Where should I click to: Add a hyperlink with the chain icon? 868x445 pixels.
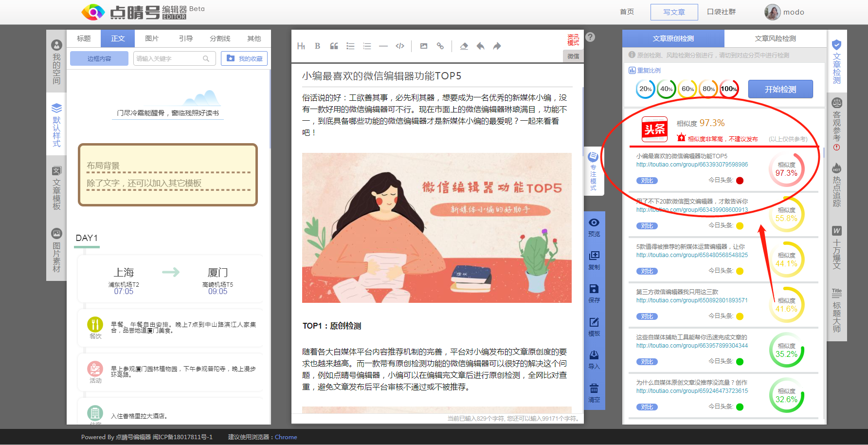tap(440, 46)
